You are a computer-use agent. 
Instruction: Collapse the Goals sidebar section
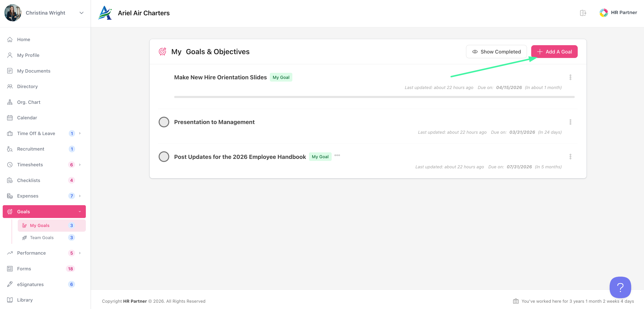point(80,211)
